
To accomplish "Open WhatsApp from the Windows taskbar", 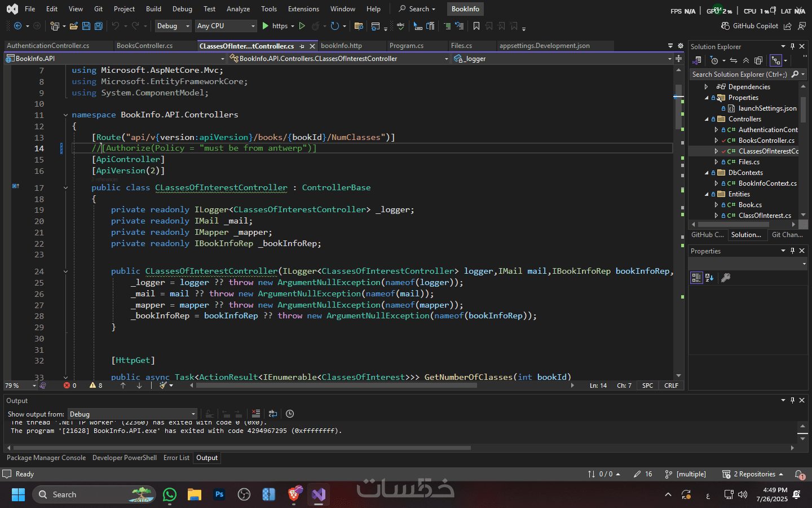I will tap(170, 495).
